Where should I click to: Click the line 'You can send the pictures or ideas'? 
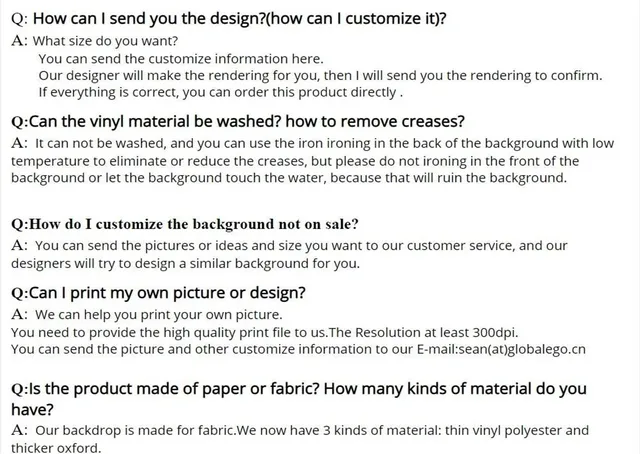[x=289, y=246]
